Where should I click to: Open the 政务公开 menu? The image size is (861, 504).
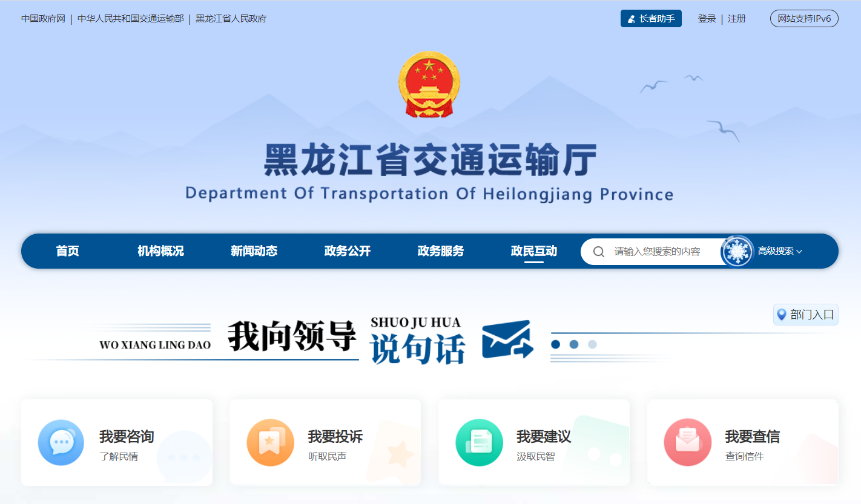[x=348, y=251]
